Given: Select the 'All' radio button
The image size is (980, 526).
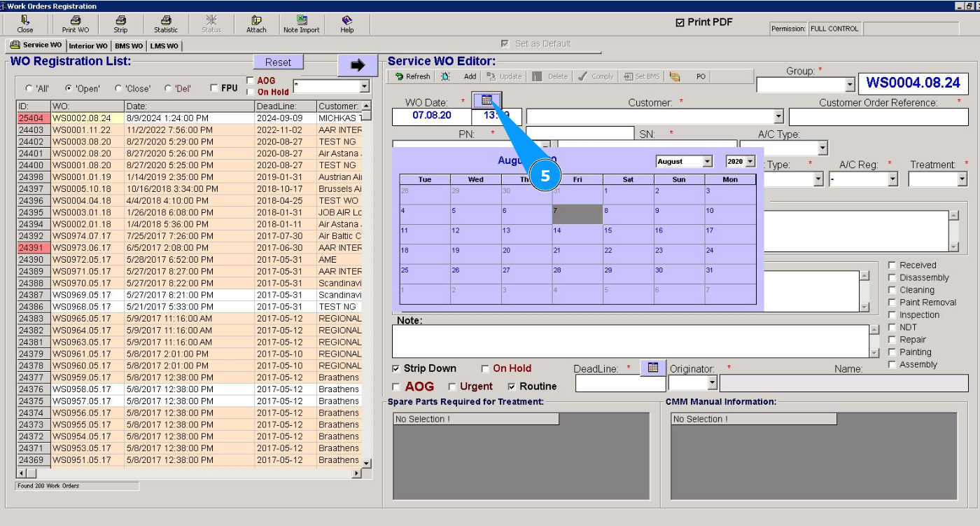Looking at the screenshot, I should (x=29, y=89).
